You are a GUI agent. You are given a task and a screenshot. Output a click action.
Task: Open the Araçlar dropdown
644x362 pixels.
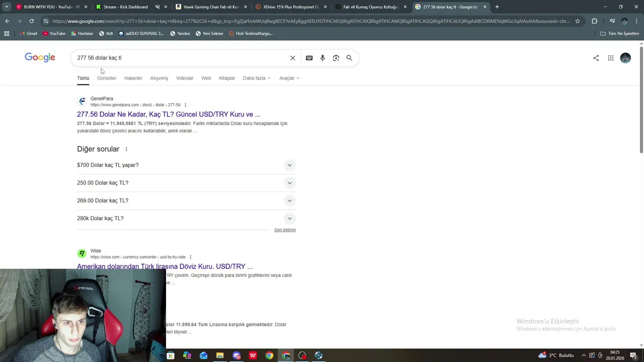(x=289, y=78)
